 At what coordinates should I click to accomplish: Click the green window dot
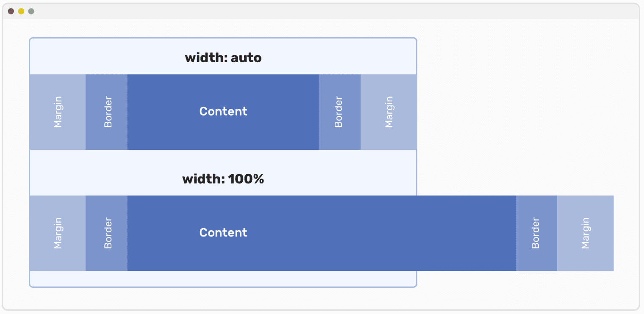(x=31, y=11)
